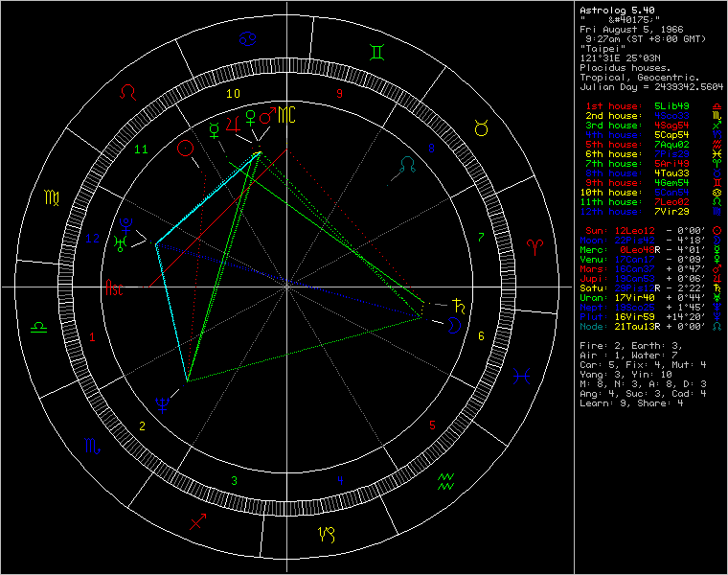Click the 1st house 5Lib49 row

(652, 106)
